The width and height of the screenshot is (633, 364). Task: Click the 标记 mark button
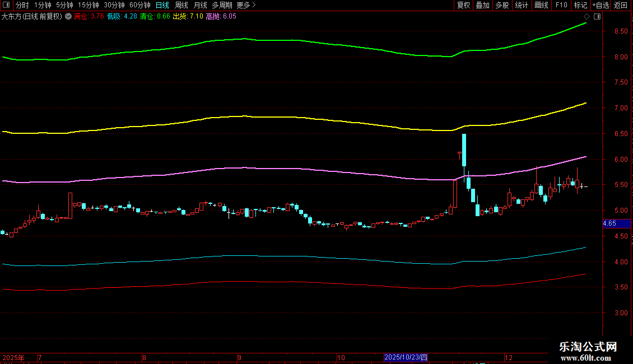coord(580,5)
